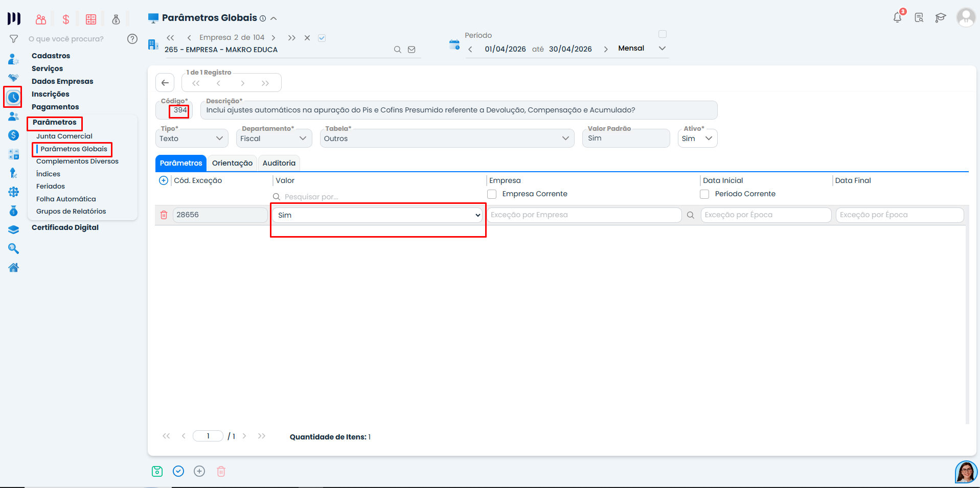Screen dimensions: 980x488
Task: Select Complementos Diversos submenu item
Action: [x=77, y=161]
